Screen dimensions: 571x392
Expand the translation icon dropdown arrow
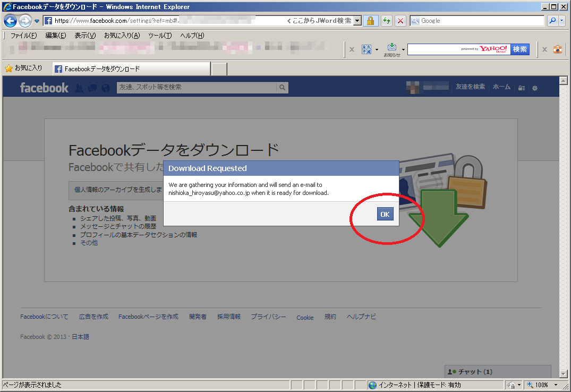click(377, 49)
